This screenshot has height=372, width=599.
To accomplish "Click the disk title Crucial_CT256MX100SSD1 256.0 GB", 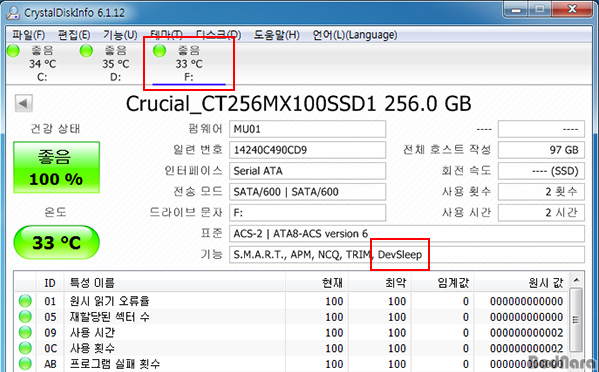I will pyautogui.click(x=298, y=104).
